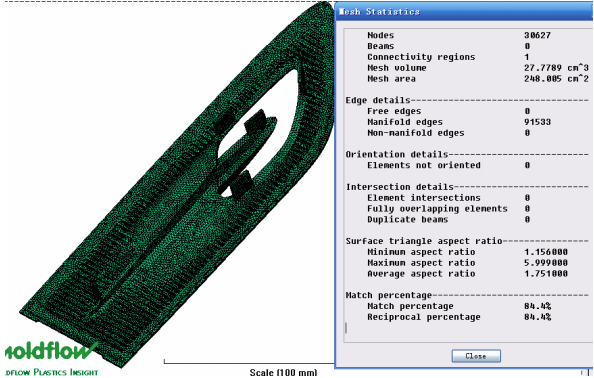
Task: Select the Manifold edges value 91533
Action: (x=537, y=122)
